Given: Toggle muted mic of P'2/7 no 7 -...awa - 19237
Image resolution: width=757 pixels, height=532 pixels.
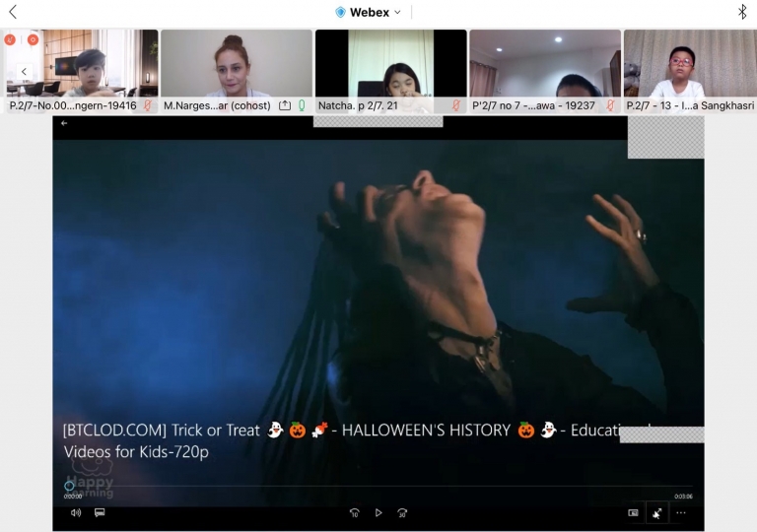Looking at the screenshot, I should 610,105.
